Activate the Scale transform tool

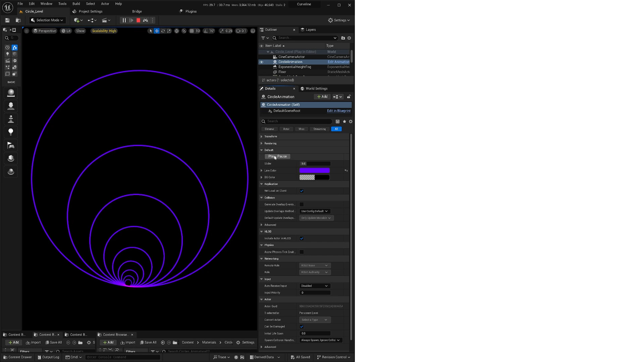[x=169, y=31]
